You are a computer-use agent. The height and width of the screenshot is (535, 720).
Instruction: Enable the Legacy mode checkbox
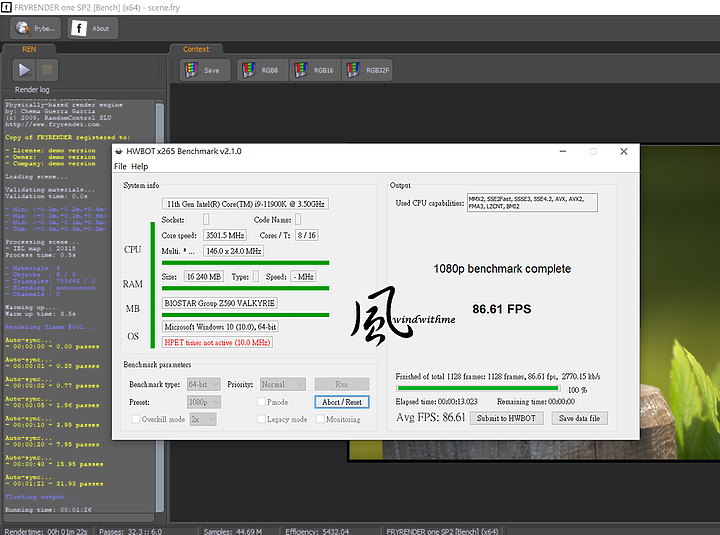261,419
